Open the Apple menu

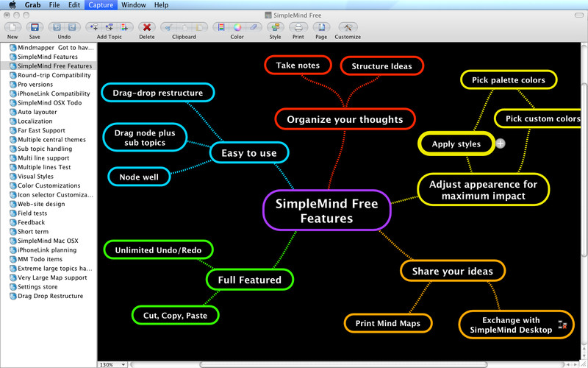tap(12, 5)
